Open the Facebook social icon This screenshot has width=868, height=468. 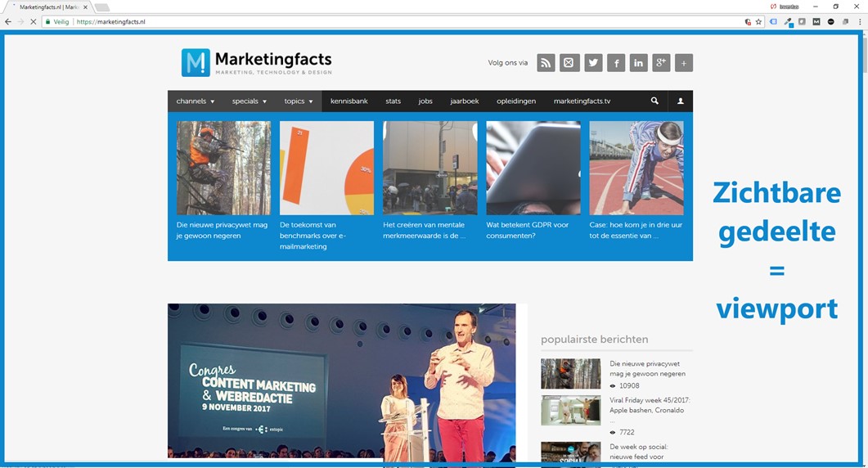(616, 63)
